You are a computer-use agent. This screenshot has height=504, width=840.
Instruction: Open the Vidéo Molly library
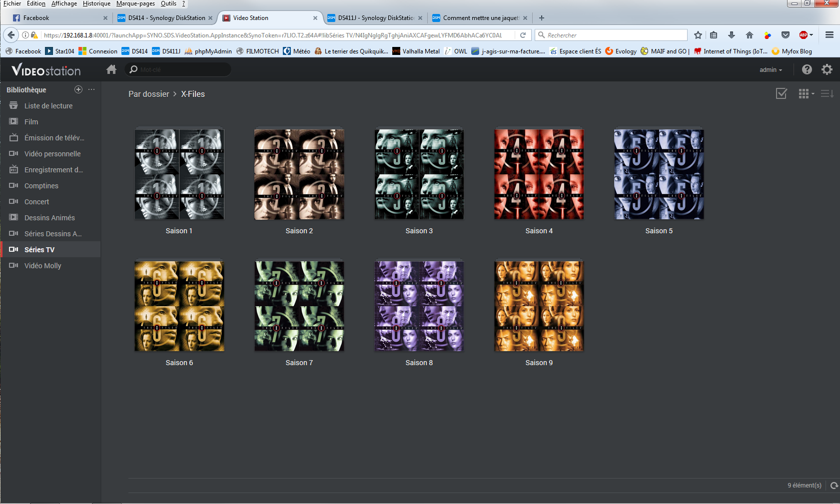(x=50, y=265)
